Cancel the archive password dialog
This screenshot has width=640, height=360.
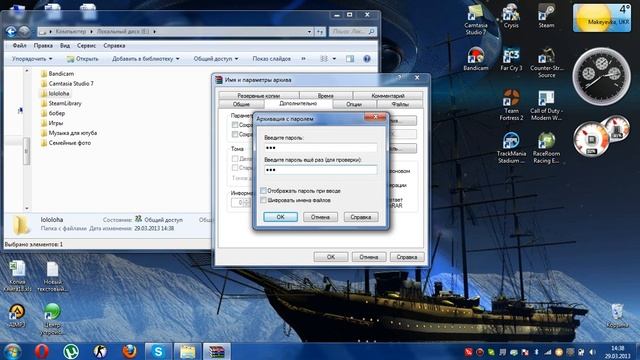tap(320, 217)
